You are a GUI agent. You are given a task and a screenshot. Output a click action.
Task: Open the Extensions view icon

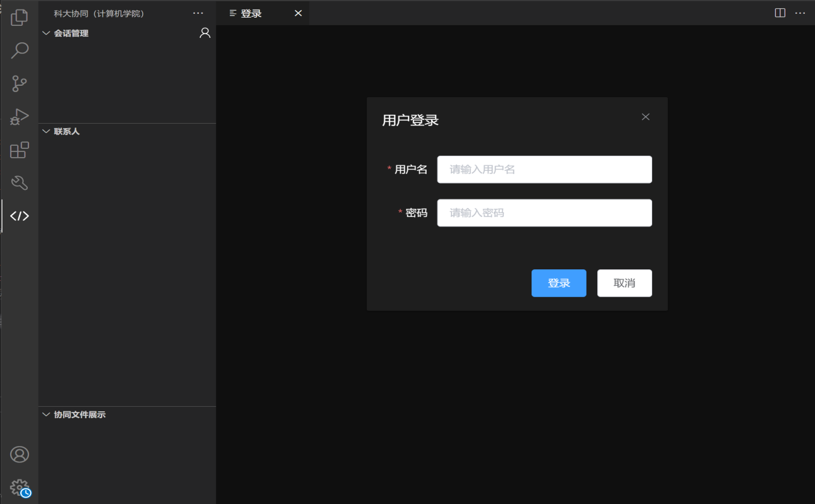tap(20, 150)
